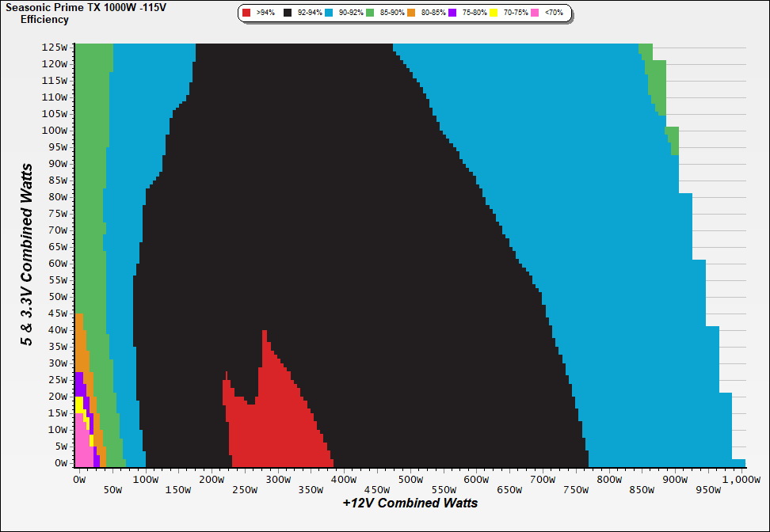Select the blue 90-92% legend swatch

[329, 13]
